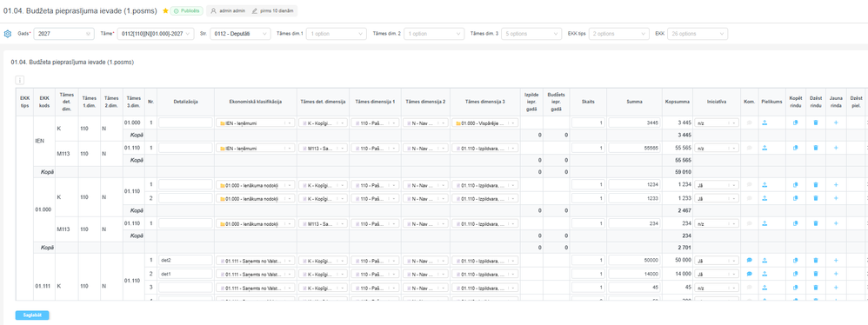Copy the row with Summa 3445
Image resolution: width=868 pixels, height=325 pixels.
(796, 123)
